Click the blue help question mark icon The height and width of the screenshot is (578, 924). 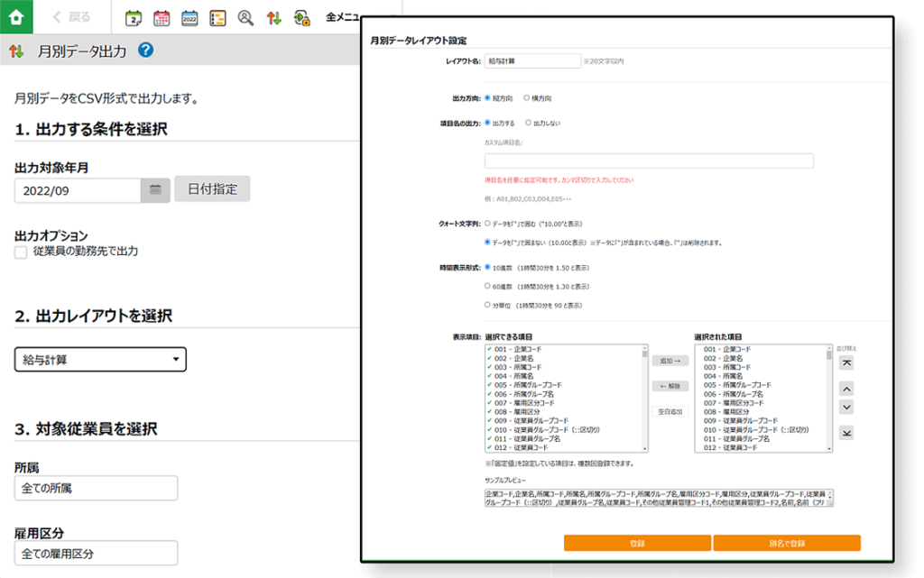[146, 50]
